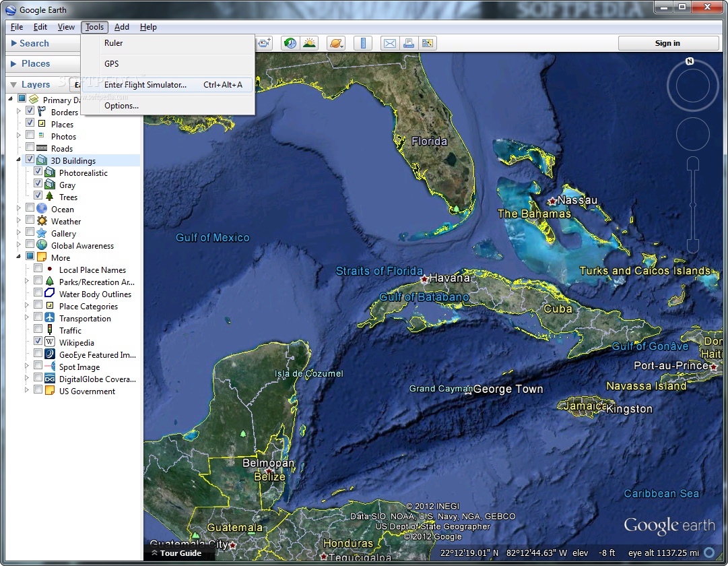Expand the Transportation tree node
The image size is (728, 566).
[x=27, y=317]
